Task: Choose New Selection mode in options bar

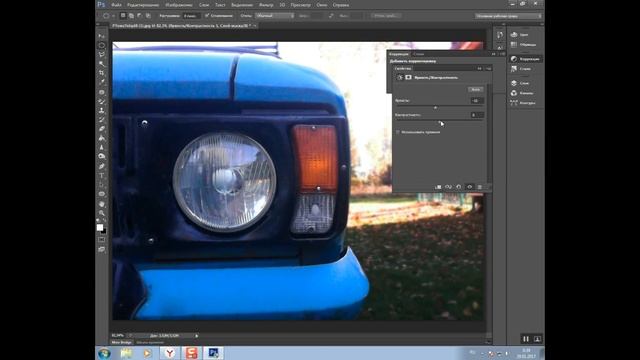Action: pyautogui.click(x=123, y=16)
